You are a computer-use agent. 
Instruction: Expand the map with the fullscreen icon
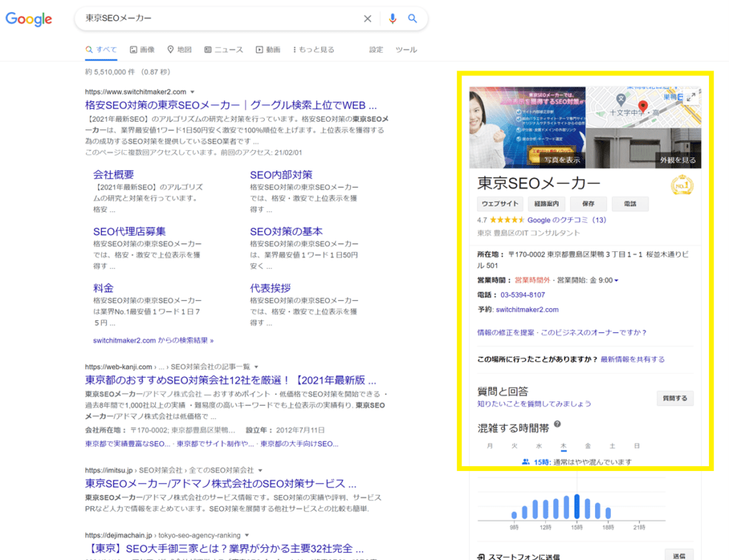691,97
